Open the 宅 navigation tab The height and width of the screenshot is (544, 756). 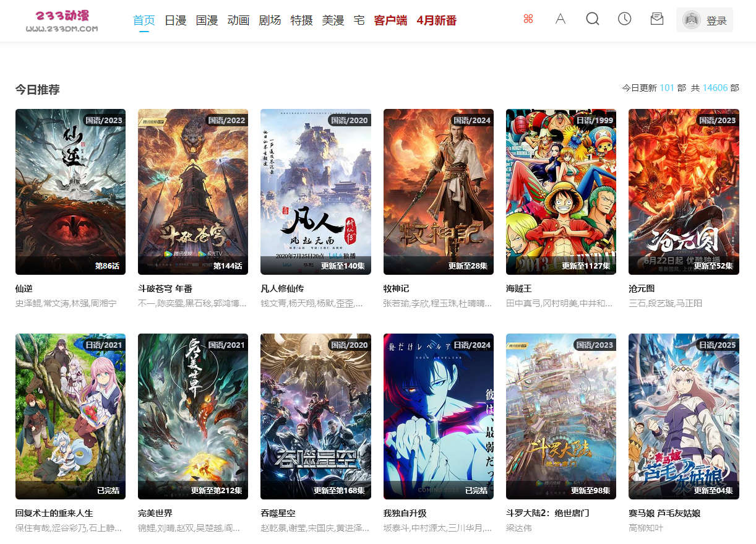point(359,20)
